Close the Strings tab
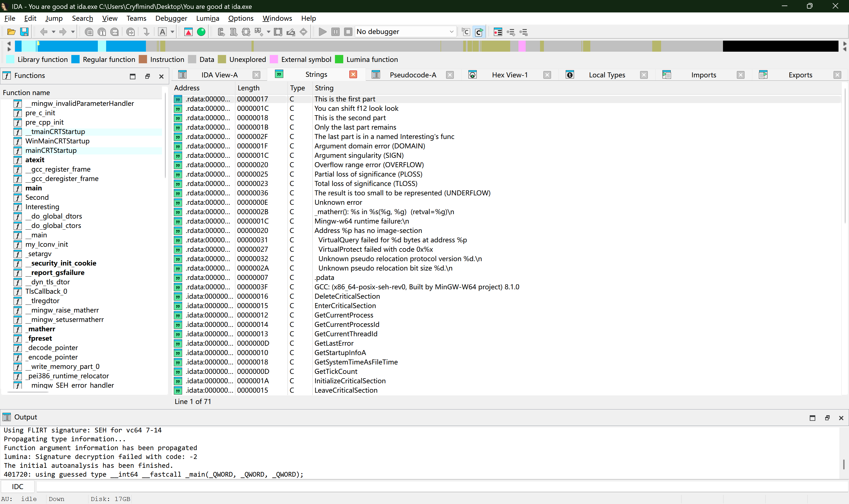 pos(353,74)
